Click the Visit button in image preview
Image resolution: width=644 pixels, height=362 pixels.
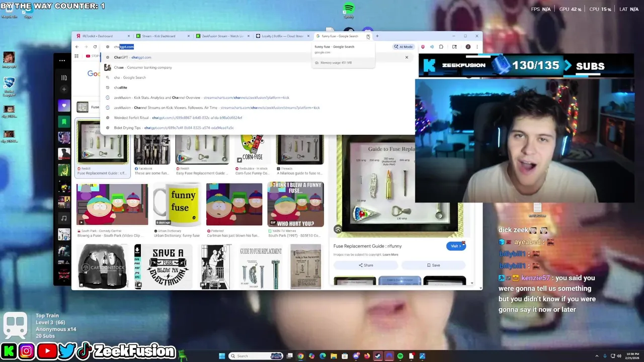pyautogui.click(x=456, y=246)
